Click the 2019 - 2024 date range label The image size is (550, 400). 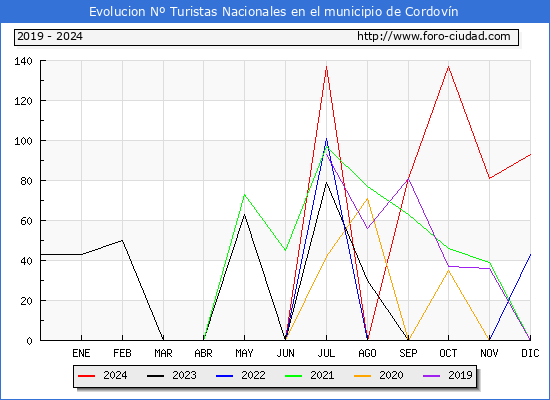50,36
